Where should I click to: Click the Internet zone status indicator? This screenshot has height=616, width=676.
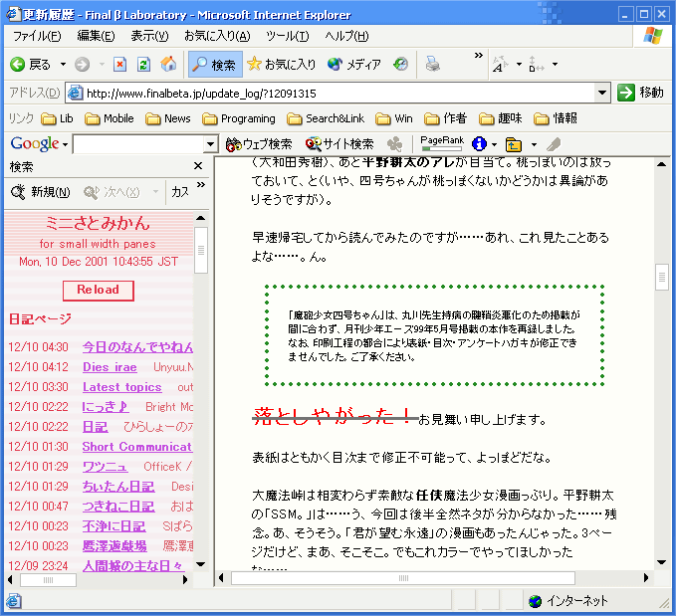(x=568, y=601)
